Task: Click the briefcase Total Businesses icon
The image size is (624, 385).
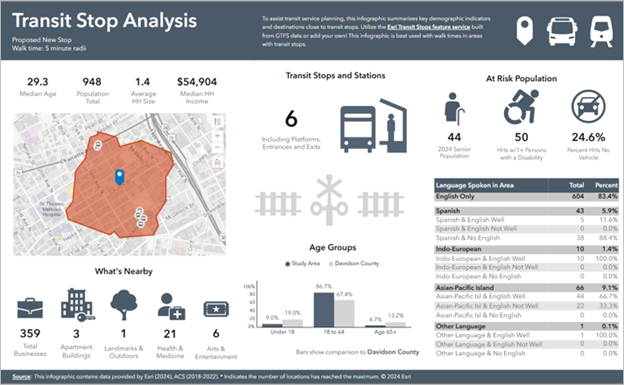Action: [30, 308]
